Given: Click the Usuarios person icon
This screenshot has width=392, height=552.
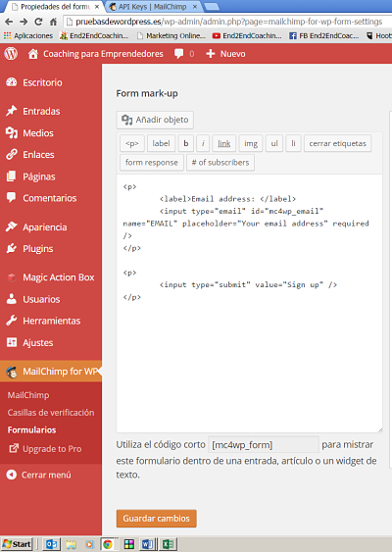Looking at the screenshot, I should click(x=11, y=299).
